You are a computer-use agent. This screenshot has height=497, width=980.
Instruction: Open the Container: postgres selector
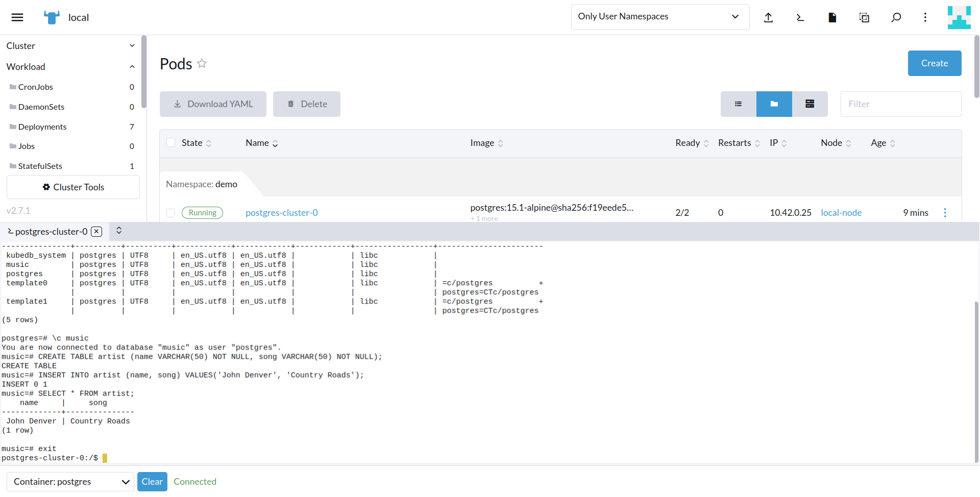[x=70, y=482]
